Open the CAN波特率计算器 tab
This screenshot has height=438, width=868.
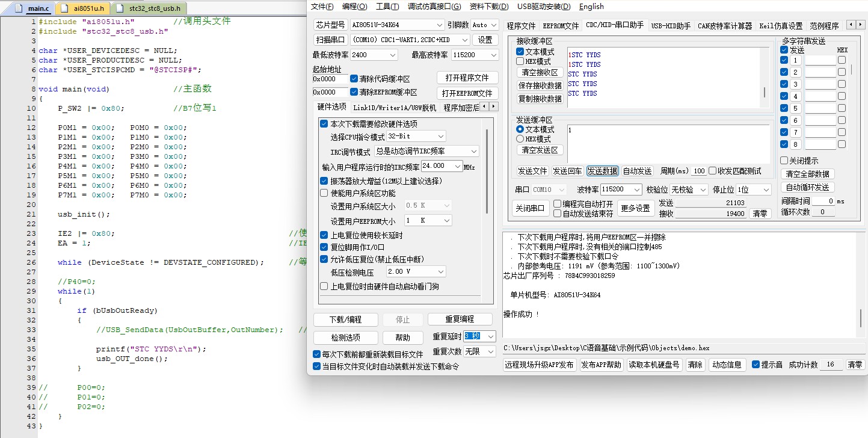(725, 26)
